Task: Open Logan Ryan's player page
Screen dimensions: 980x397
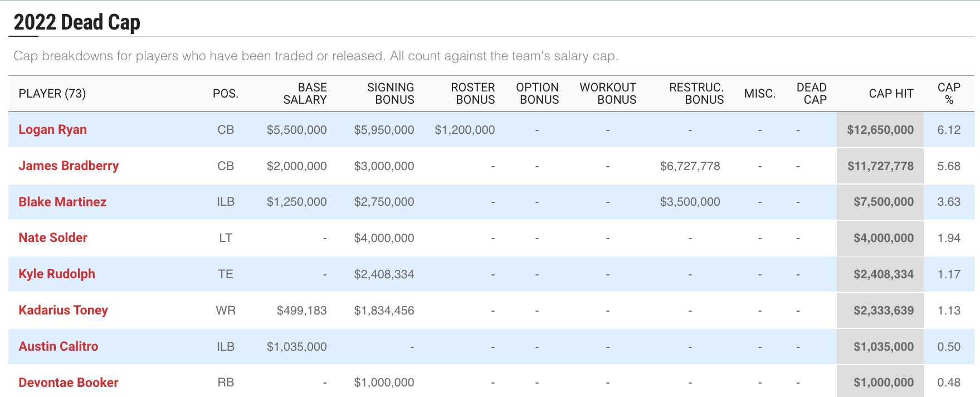Action: click(x=52, y=129)
